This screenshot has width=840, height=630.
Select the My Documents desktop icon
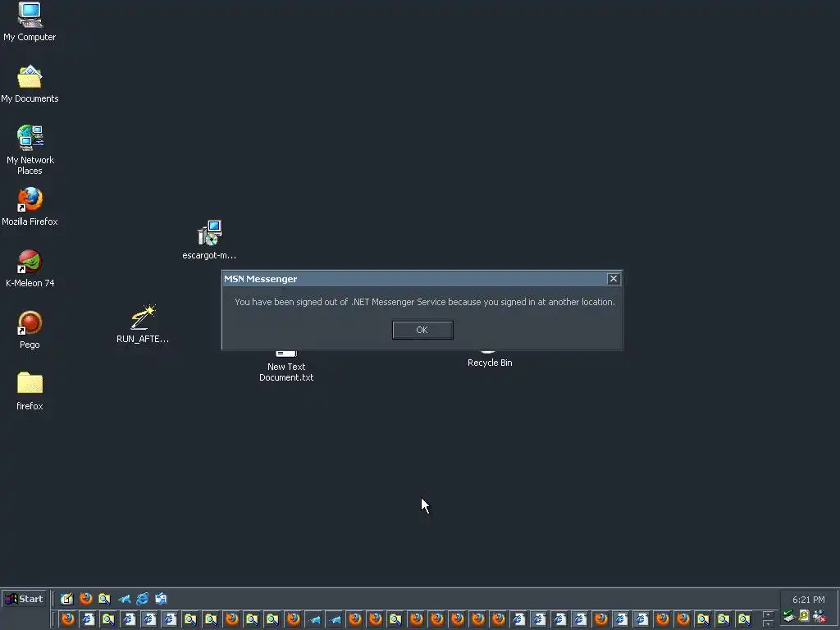coord(30,84)
